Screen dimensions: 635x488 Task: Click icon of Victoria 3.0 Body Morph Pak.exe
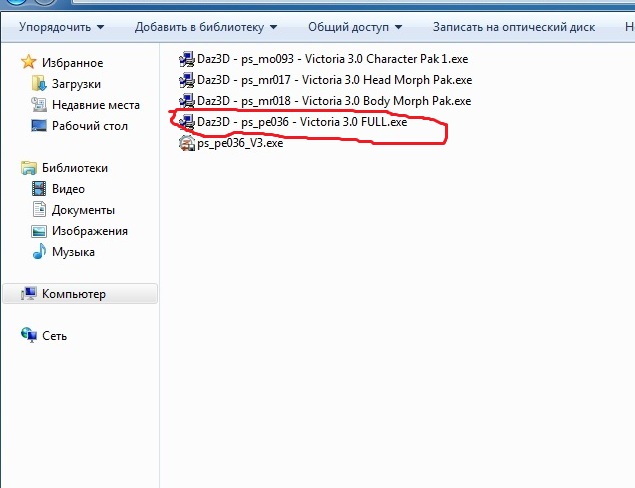click(187, 101)
